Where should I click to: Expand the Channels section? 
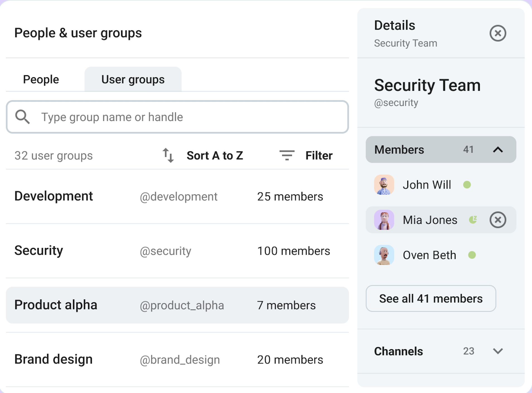(x=497, y=351)
